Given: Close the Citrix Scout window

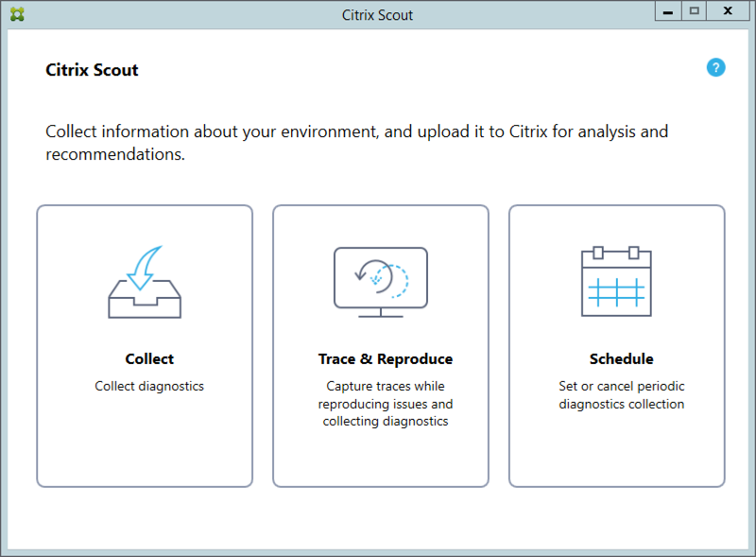Looking at the screenshot, I should point(728,11).
